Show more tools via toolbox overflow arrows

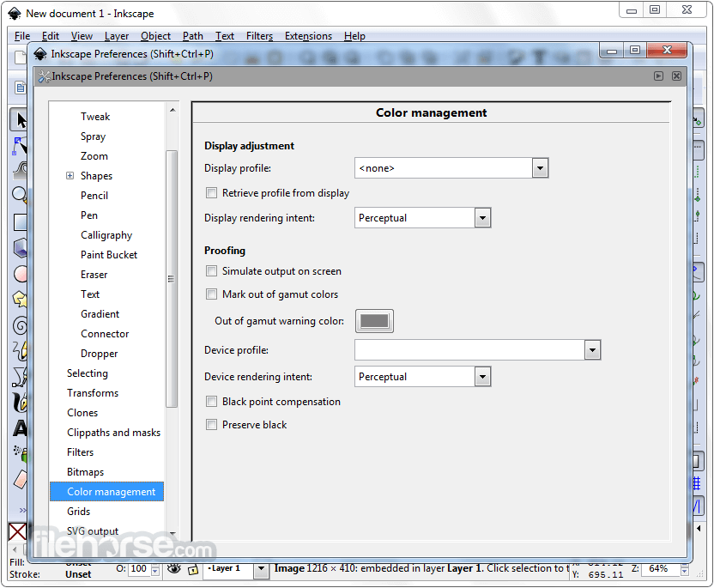pyautogui.click(x=22, y=510)
